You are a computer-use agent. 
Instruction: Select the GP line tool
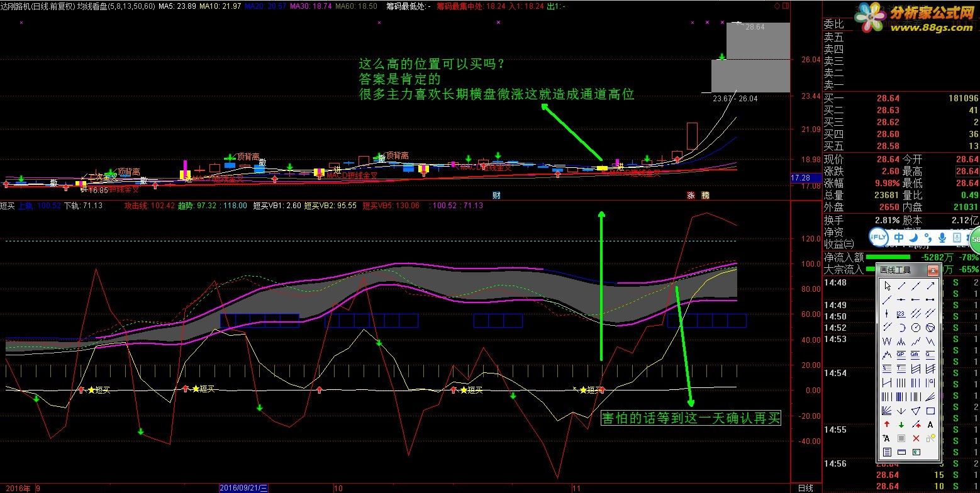click(901, 355)
